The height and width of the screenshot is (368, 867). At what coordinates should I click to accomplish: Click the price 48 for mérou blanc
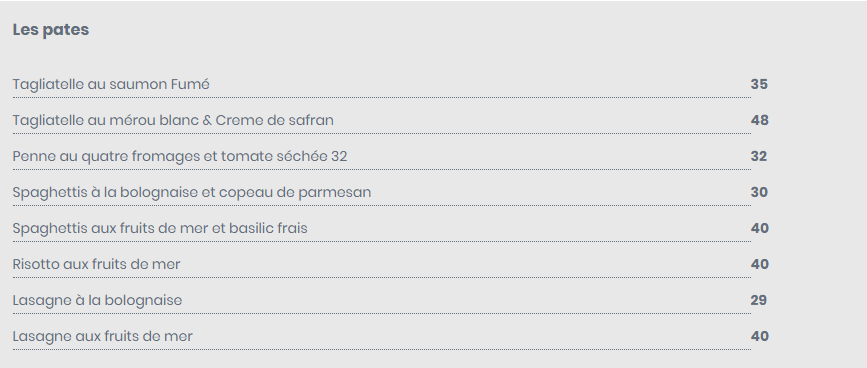[x=760, y=120]
